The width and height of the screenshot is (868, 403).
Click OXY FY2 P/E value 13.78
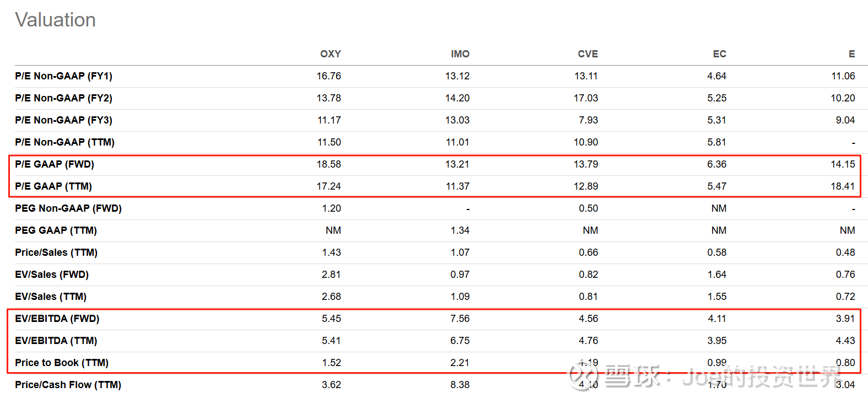point(329,98)
